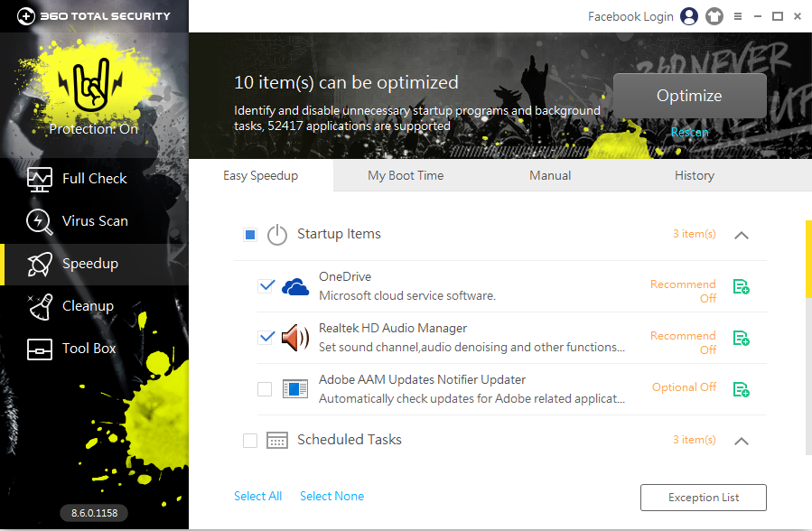Click exception icon for Adobe AAM Updates Notifier

pyautogui.click(x=741, y=390)
